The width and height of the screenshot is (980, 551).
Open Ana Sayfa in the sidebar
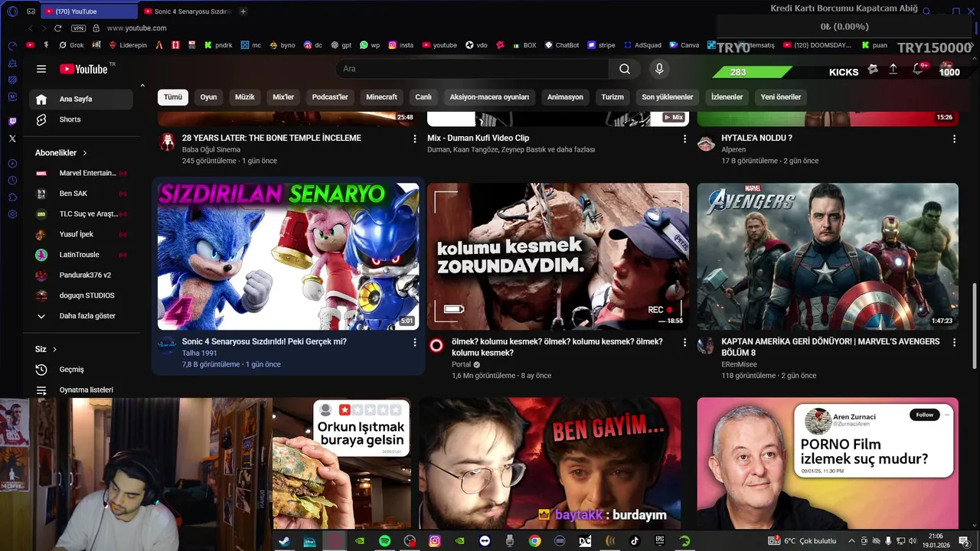(81, 99)
